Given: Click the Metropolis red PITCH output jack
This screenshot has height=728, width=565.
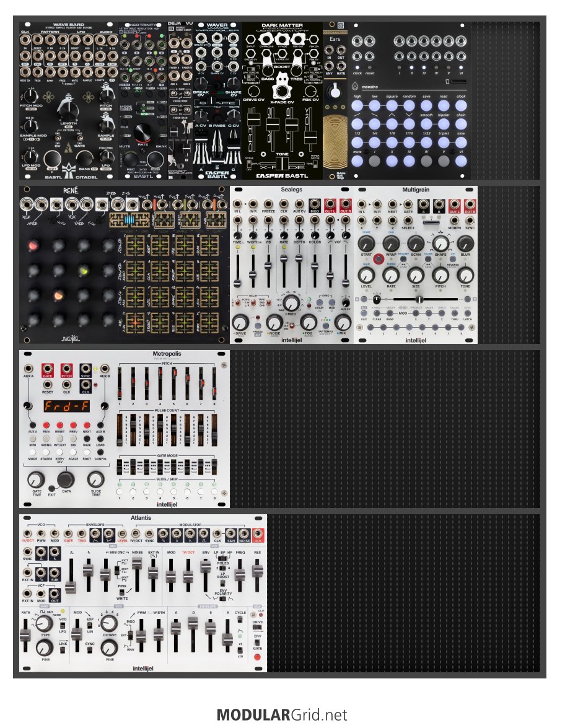Looking at the screenshot, I should point(66,369).
